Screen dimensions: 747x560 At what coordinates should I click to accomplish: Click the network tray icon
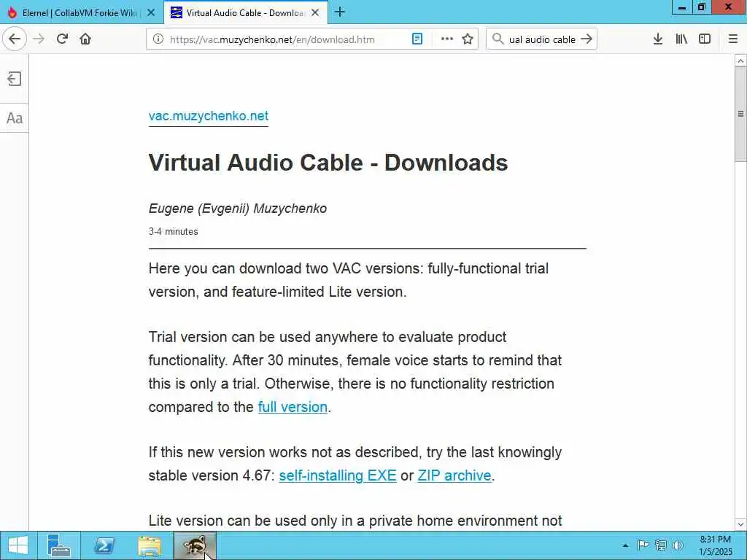(660, 545)
